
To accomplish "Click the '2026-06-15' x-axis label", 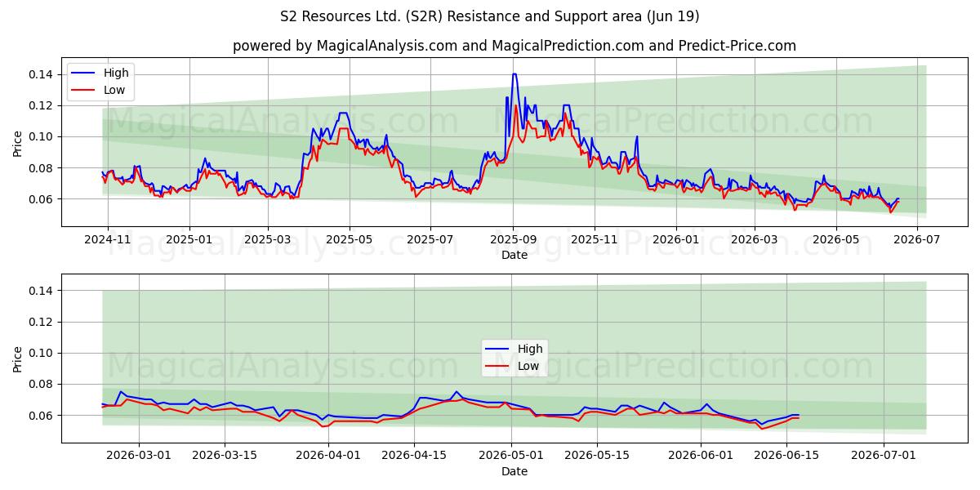I will [787, 457].
